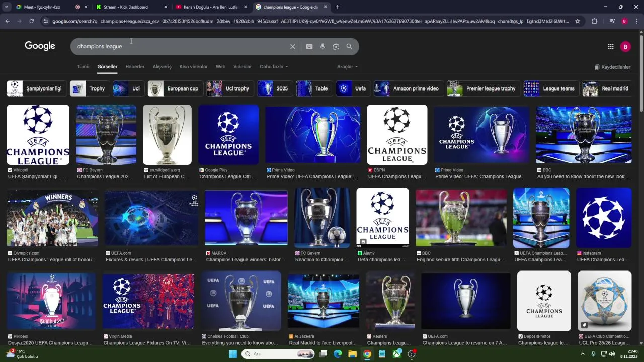Open the Google logo home link
Viewport: 644px width, 362px height.
[x=40, y=46]
